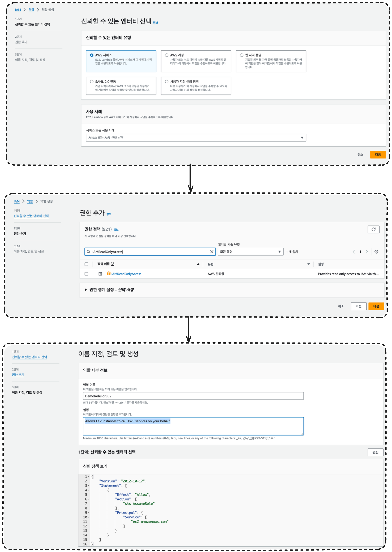Click the external link icon beside 정책 이름

[x=112, y=264]
